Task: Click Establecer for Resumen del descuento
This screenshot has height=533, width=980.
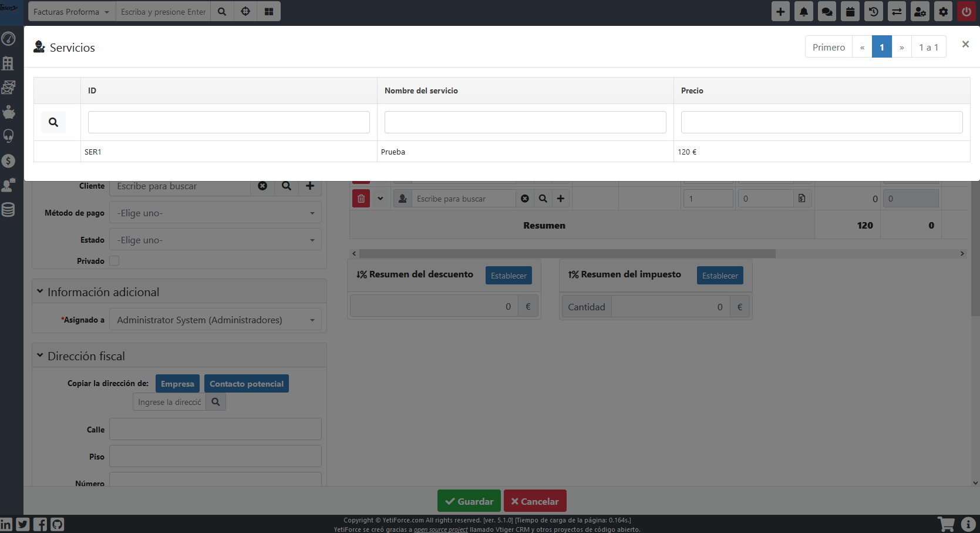Action: pyautogui.click(x=508, y=276)
